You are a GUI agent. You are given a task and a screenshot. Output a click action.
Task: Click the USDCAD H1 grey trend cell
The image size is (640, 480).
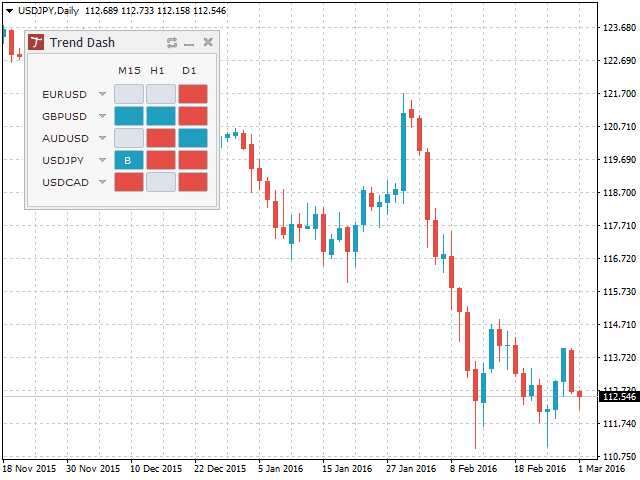(x=161, y=182)
